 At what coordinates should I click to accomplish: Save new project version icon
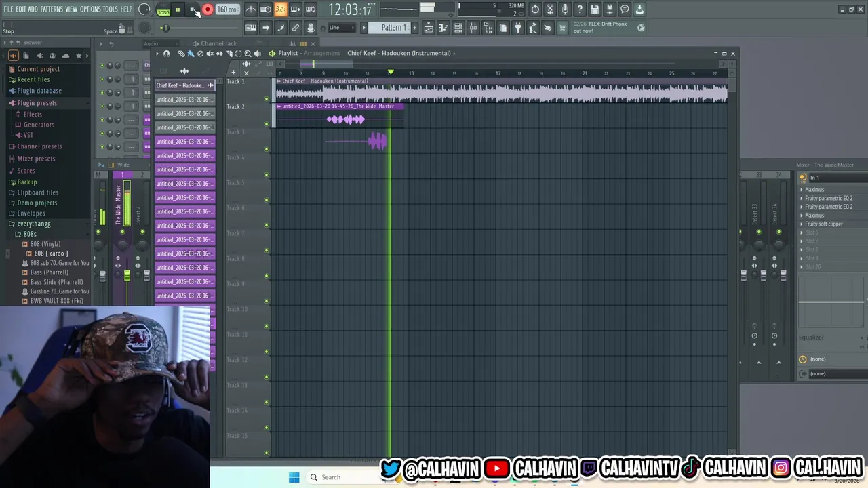pos(610,9)
